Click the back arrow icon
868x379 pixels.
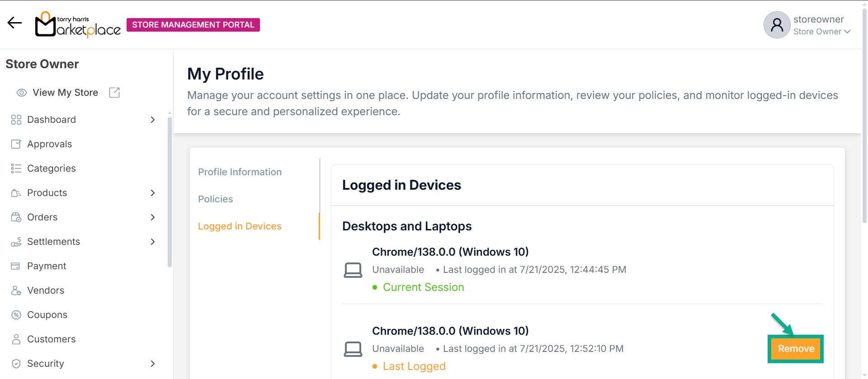(x=14, y=23)
